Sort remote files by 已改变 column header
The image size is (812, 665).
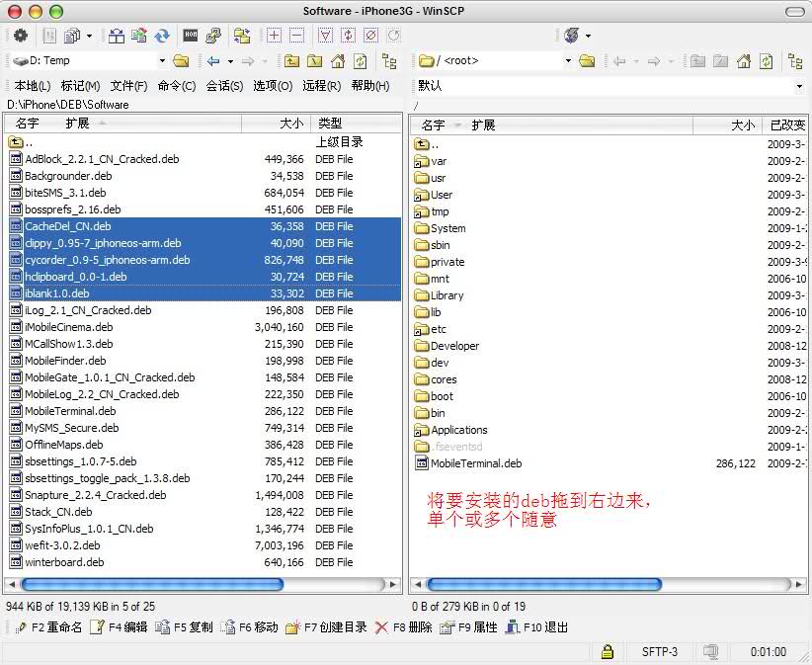(x=785, y=125)
